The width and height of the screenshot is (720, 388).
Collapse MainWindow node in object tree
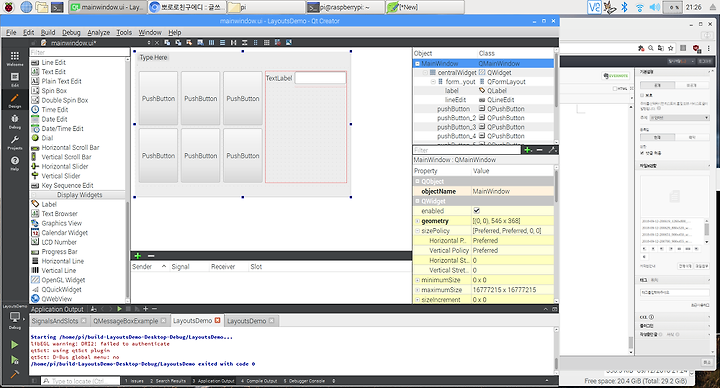(x=417, y=64)
